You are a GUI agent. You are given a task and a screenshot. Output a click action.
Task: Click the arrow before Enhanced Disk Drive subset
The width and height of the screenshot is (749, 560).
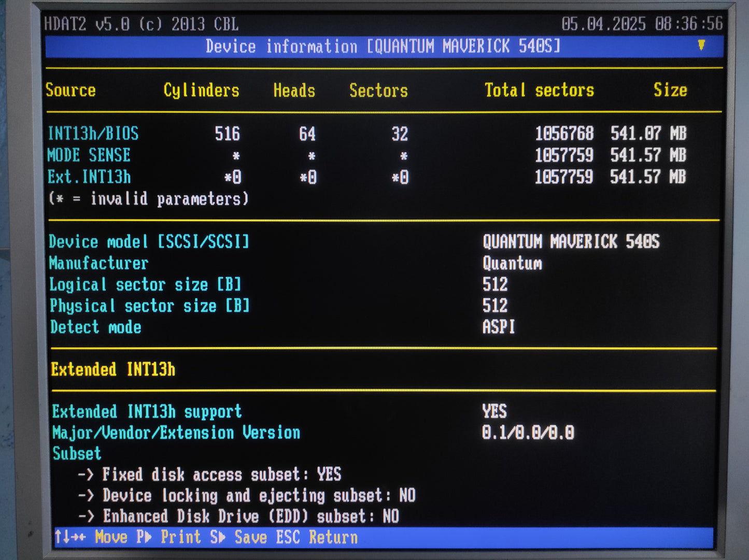(x=86, y=516)
